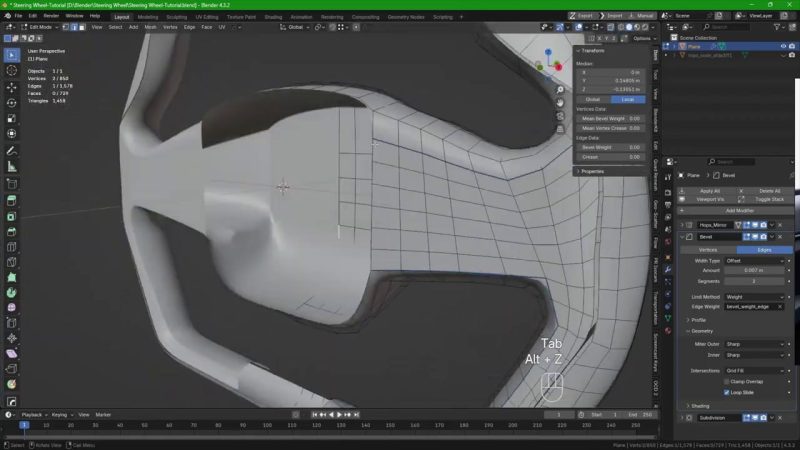Hide the Plane object in outliner

(x=783, y=46)
